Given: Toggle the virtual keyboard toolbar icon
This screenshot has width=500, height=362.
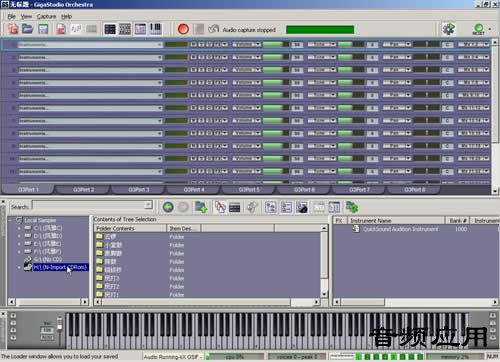Looking at the screenshot, I should click(x=156, y=29).
